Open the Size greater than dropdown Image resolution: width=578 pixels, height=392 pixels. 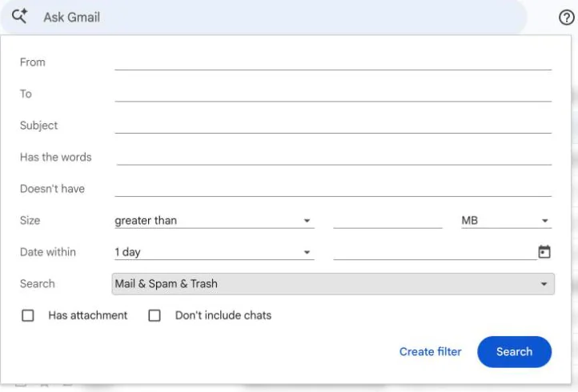click(215, 220)
